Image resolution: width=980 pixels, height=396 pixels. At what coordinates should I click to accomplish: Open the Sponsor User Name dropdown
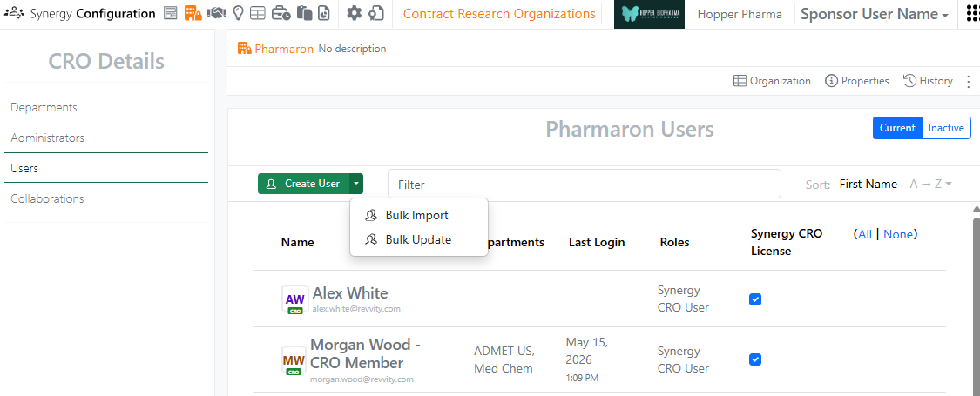pyautogui.click(x=875, y=15)
